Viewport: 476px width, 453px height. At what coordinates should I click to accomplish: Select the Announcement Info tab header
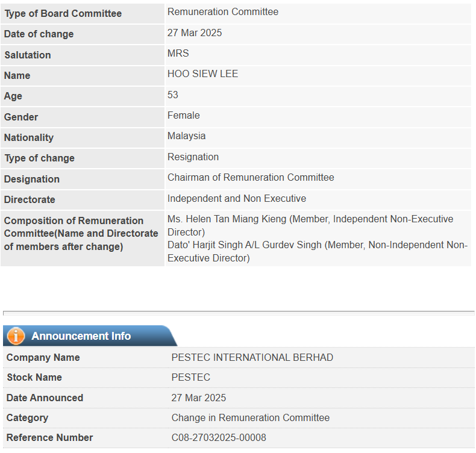click(x=90, y=336)
